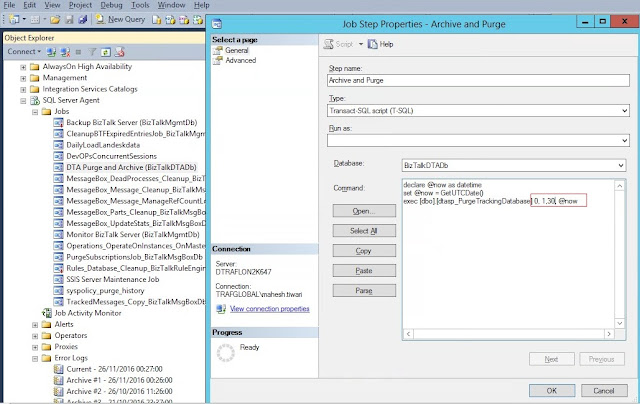The height and width of the screenshot is (404, 640).
Task: Select the DailyLoadLandeskdata job
Action: [x=103, y=145]
